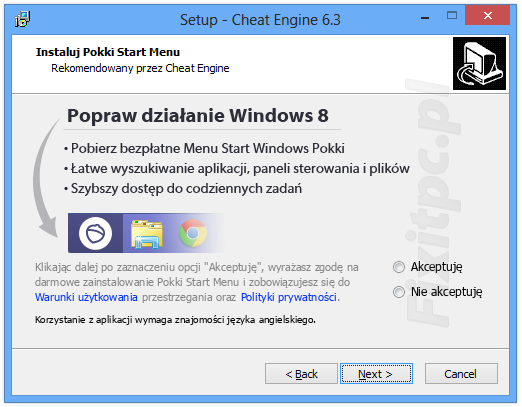522x407 pixels.
Task: Click the Google Chrome icon
Action: tap(193, 233)
